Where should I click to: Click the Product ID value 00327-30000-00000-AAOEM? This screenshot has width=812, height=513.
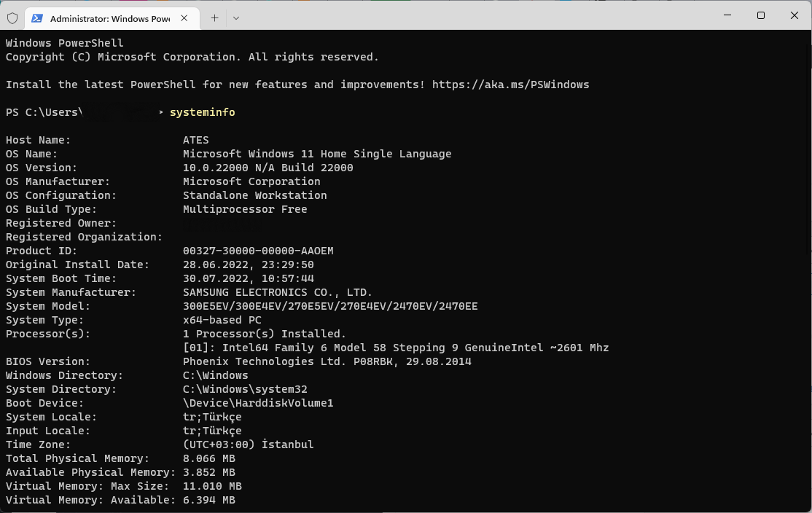[258, 251]
